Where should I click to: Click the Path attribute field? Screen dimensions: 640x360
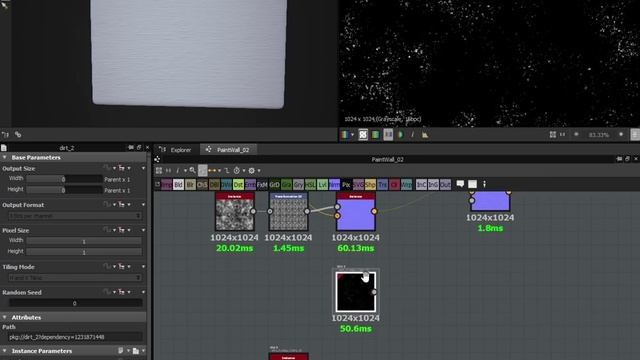click(75, 337)
